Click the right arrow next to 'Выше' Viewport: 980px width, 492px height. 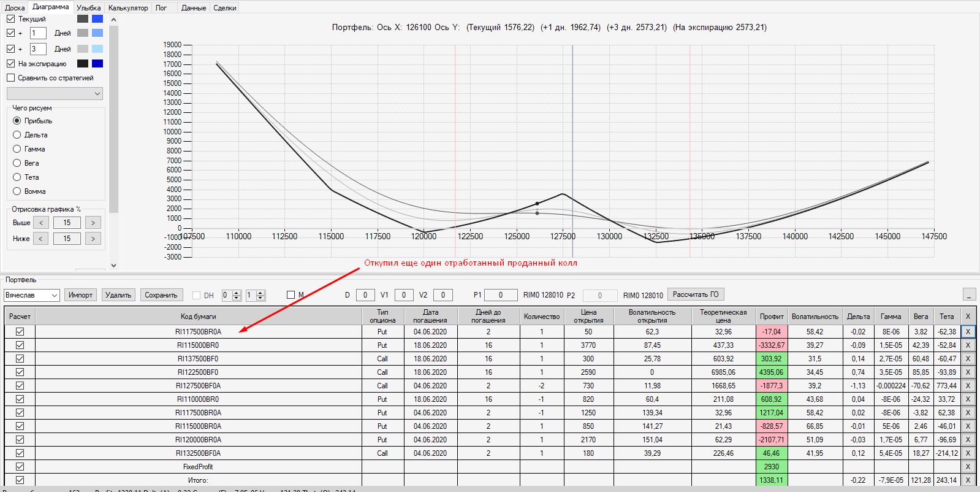pos(93,223)
